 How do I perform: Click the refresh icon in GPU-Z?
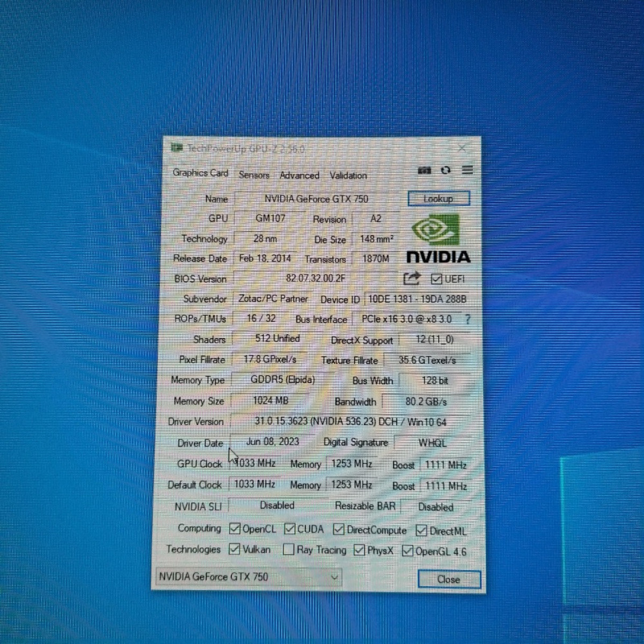pos(445,170)
